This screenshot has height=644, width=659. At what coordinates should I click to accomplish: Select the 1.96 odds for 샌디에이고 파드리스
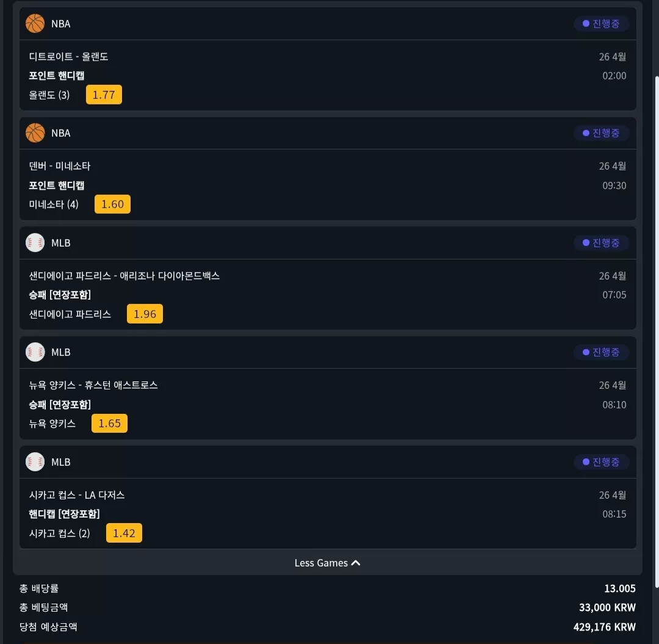145,314
